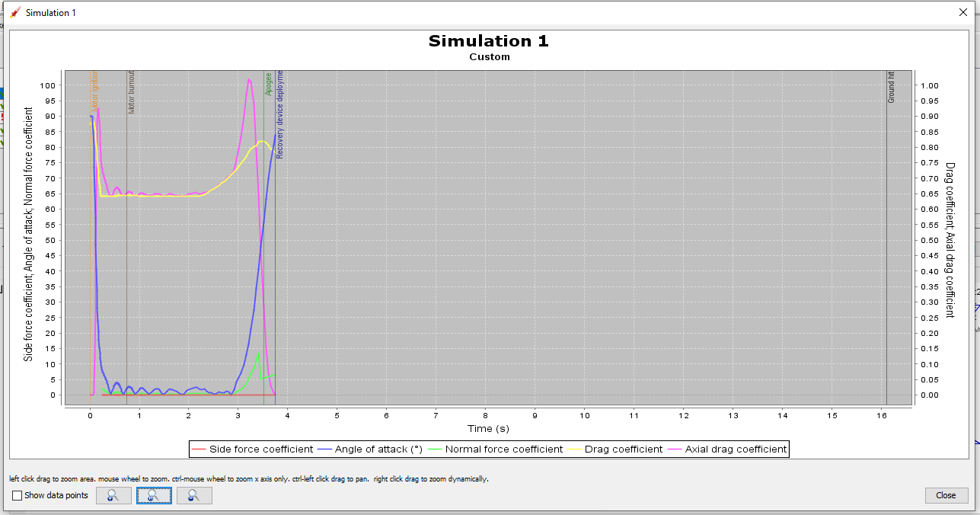The image size is (980, 515).
Task: Select the zoom-in magnifier icon
Action: pos(113,495)
